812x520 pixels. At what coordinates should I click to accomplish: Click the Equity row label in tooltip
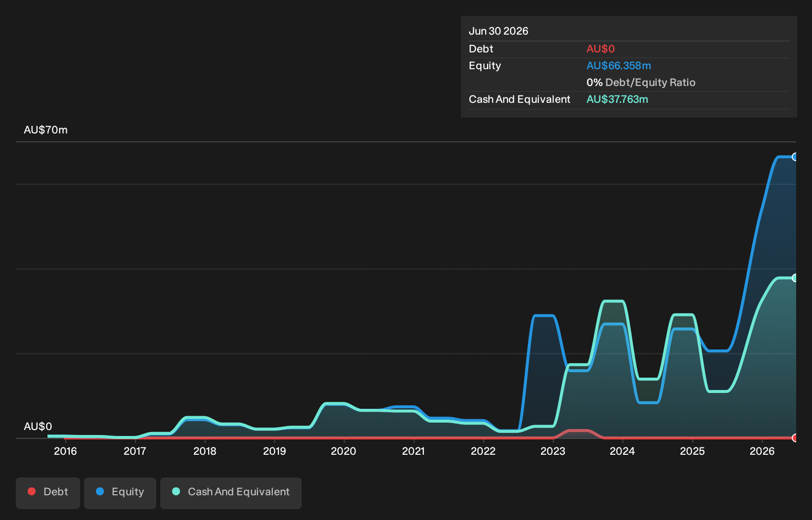485,66
